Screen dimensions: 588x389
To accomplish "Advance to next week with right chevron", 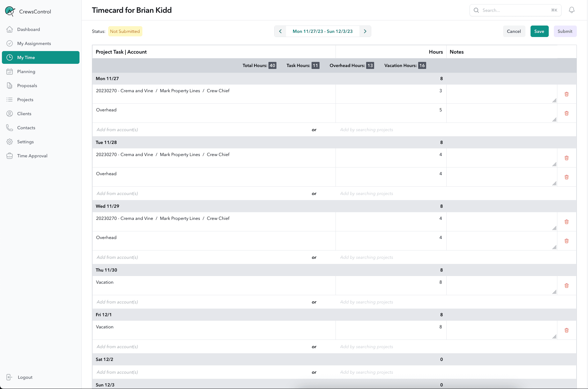I will point(365,31).
